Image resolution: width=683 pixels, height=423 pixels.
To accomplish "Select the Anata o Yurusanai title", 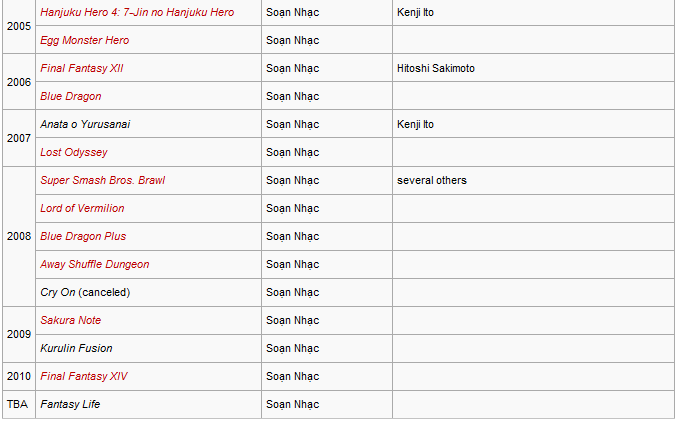I will point(85,124).
